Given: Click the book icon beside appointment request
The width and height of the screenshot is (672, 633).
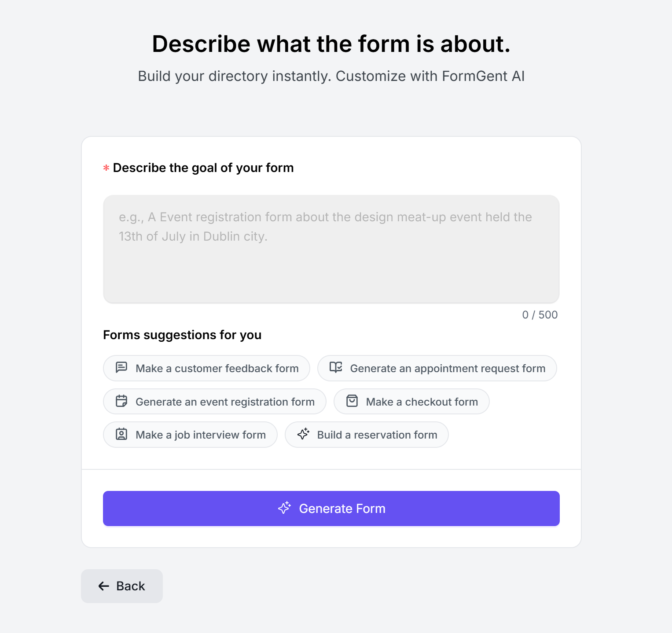Looking at the screenshot, I should point(336,368).
